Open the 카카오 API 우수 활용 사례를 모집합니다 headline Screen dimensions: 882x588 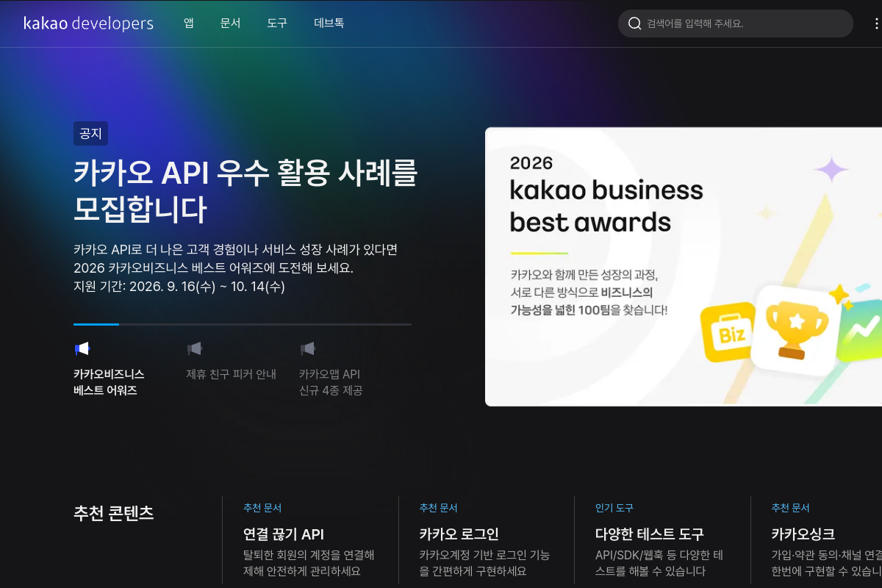[x=245, y=191]
